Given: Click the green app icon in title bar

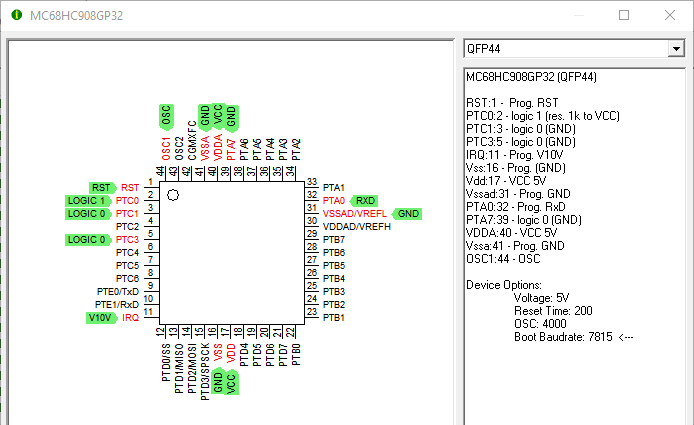Looking at the screenshot, I should point(16,15).
